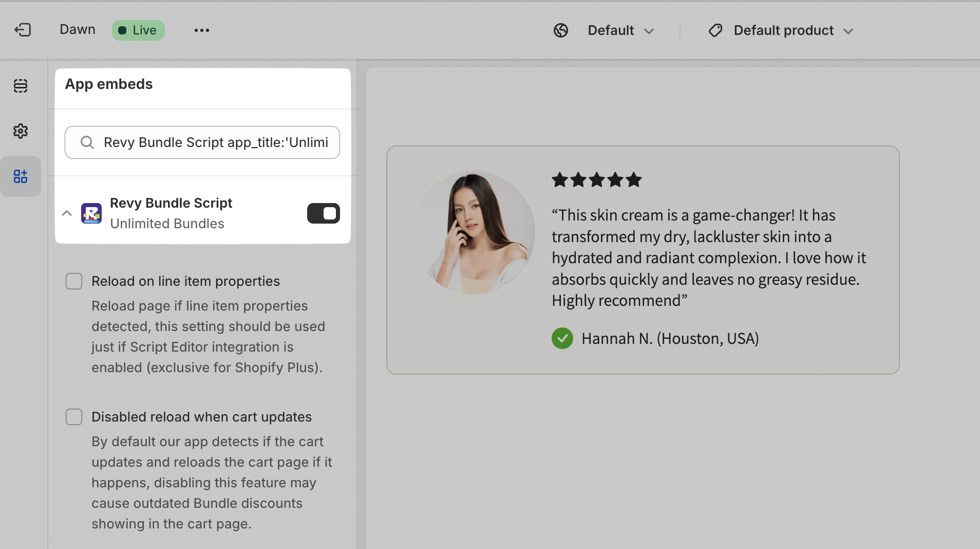Click the exit editor back icon
Viewport: 980px width, 549px height.
23,30
